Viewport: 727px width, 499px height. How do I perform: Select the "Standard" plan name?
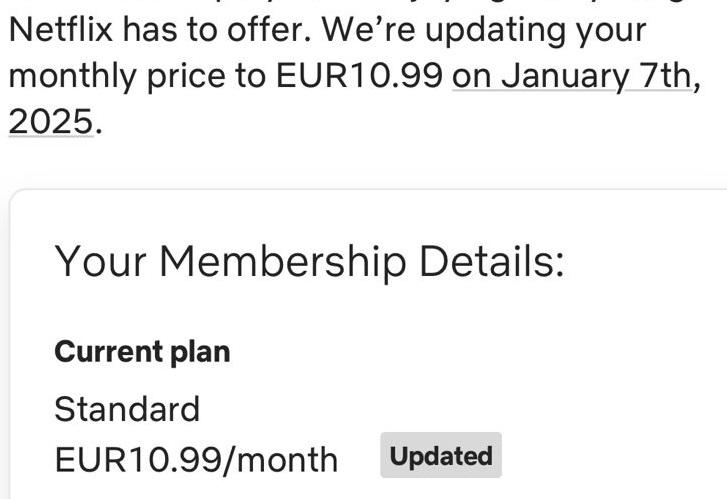pyautogui.click(x=127, y=409)
